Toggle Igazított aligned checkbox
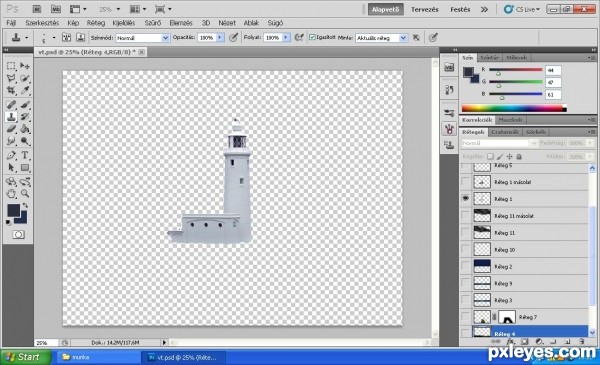Image resolution: width=600 pixels, height=365 pixels. [x=312, y=37]
